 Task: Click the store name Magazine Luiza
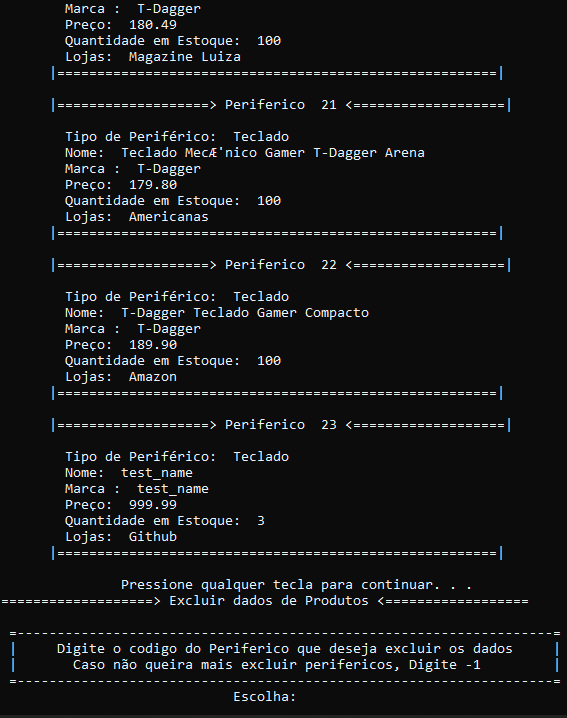tap(185, 57)
